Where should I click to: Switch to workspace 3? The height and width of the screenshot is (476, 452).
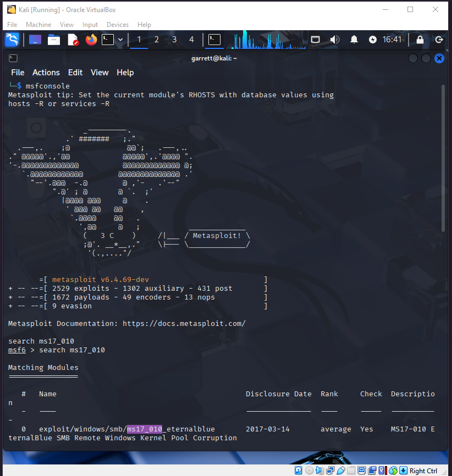click(174, 40)
